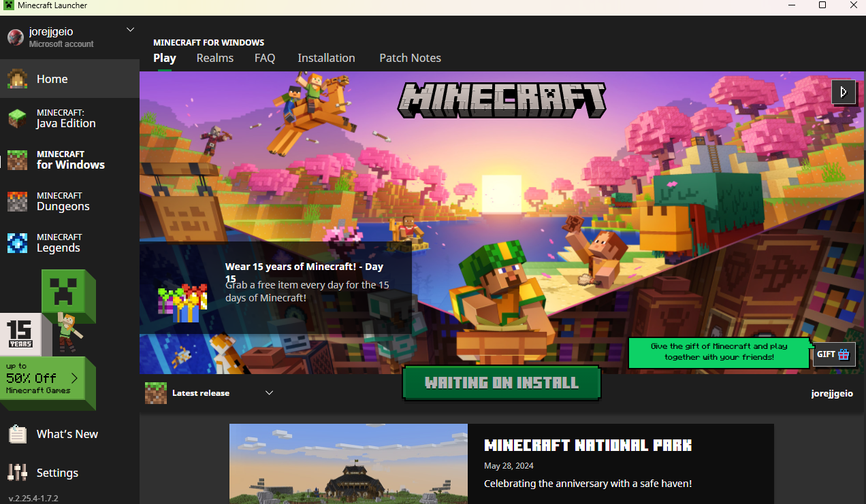Click the version number v.2.25.4-1.7.2
866x504 pixels.
[33, 499]
